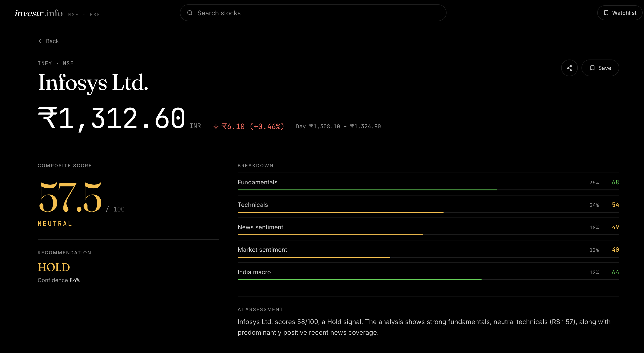Screen dimensions: 644x353
Task: Click the INR currency label
Action: (195, 126)
